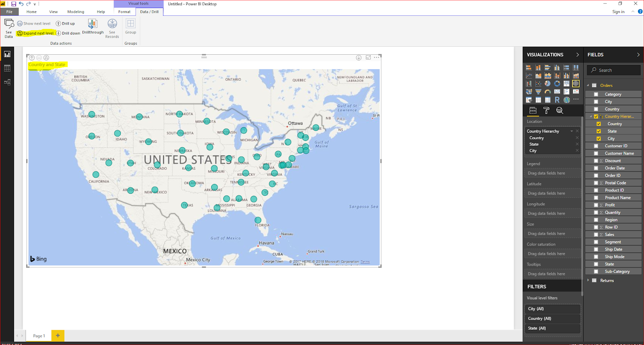
Task: Open Country Hierarchy dropdown in Location well
Action: (572, 131)
